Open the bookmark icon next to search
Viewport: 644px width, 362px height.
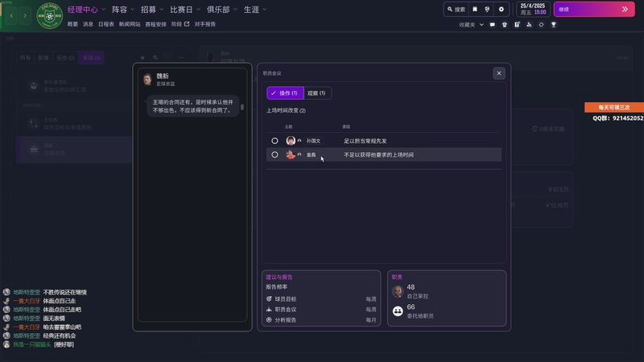(x=475, y=9)
